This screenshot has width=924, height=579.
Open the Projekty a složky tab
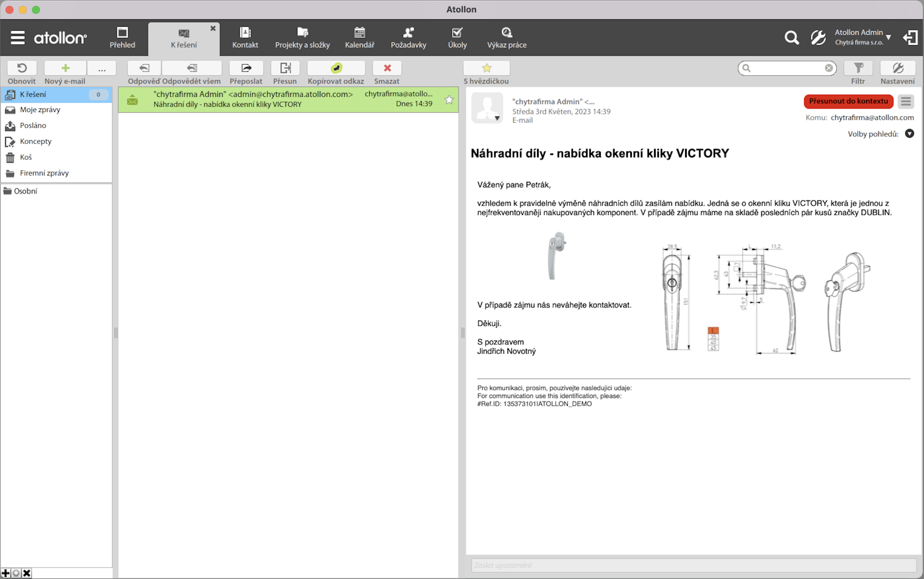click(302, 37)
